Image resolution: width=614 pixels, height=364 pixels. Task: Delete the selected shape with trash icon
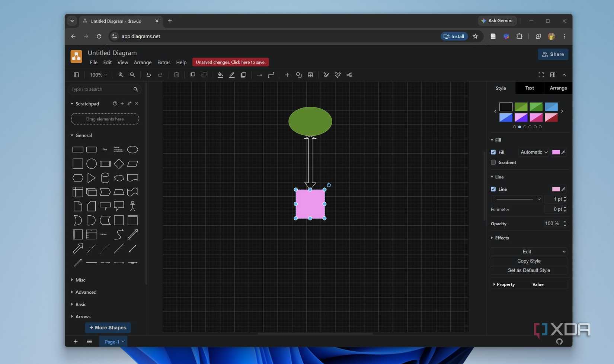pyautogui.click(x=176, y=75)
